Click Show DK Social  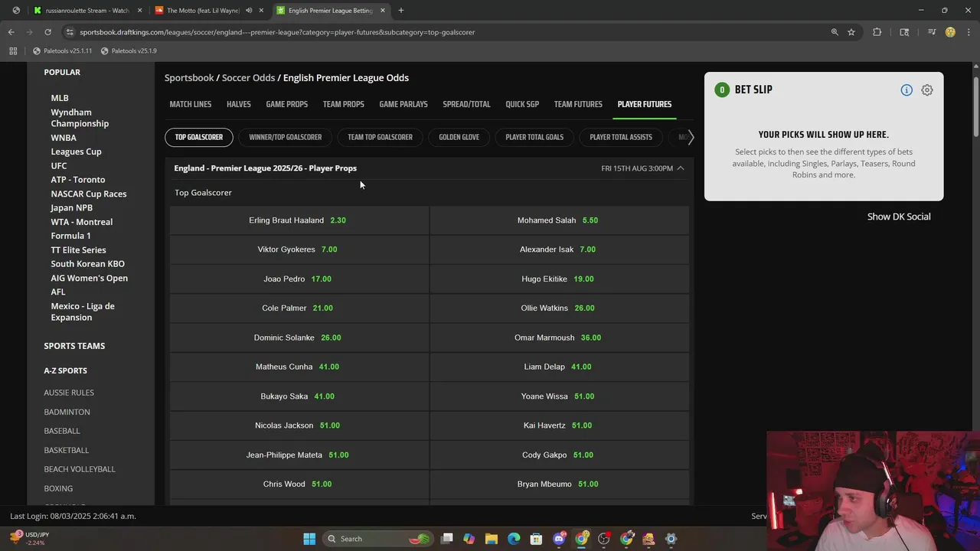coord(899,217)
